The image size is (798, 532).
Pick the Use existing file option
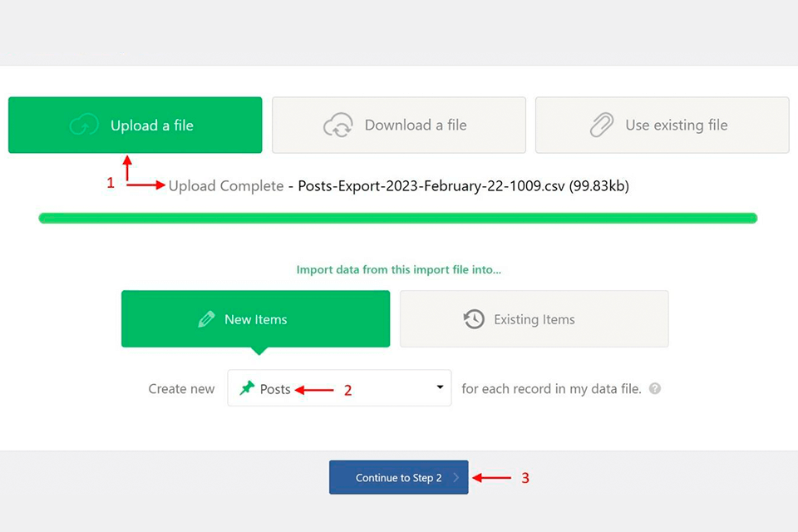click(663, 126)
